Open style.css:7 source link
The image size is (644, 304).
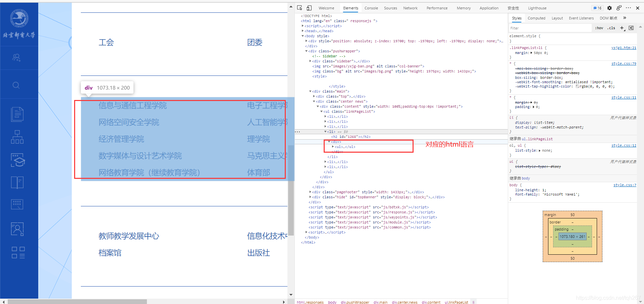[x=625, y=185]
